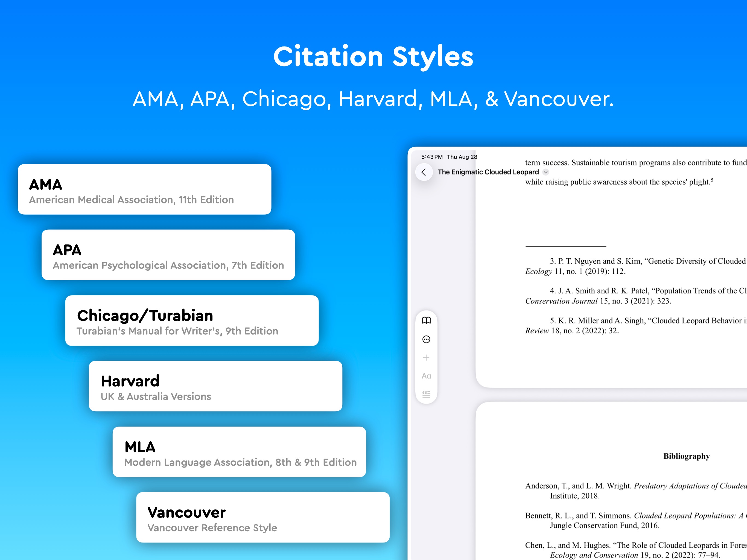Choose the Chicago/Turabian style card
Viewport: 747px width, 560px height.
point(192,320)
